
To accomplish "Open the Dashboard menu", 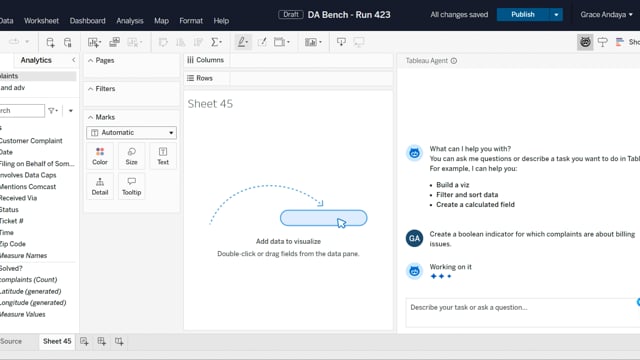I will (87, 21).
